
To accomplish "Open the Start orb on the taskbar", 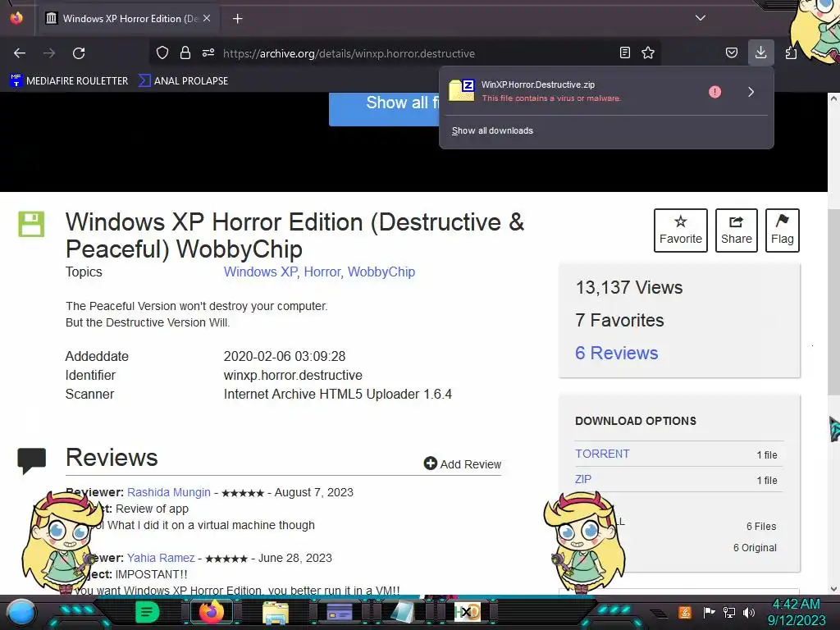I will tap(21, 612).
